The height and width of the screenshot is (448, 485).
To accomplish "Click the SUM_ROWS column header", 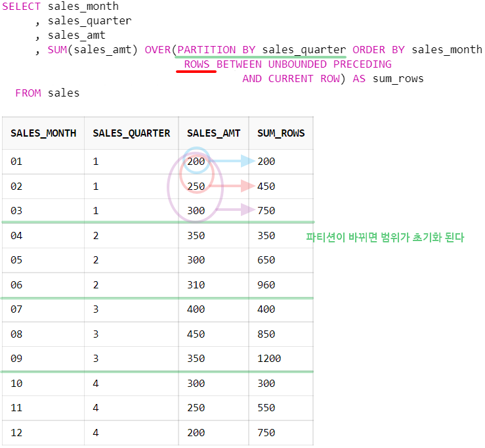I will (x=281, y=133).
